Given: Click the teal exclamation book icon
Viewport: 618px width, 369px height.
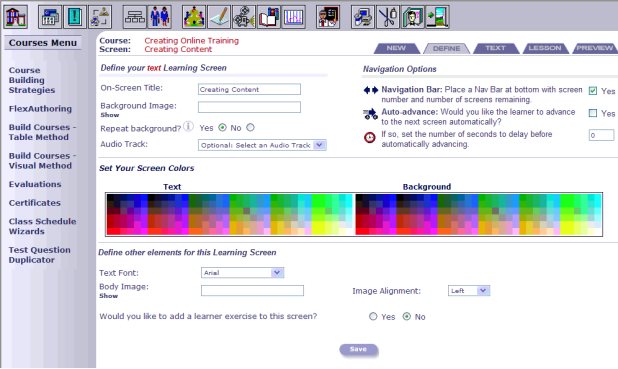Looking at the screenshot, I should pyautogui.click(x=74, y=17).
